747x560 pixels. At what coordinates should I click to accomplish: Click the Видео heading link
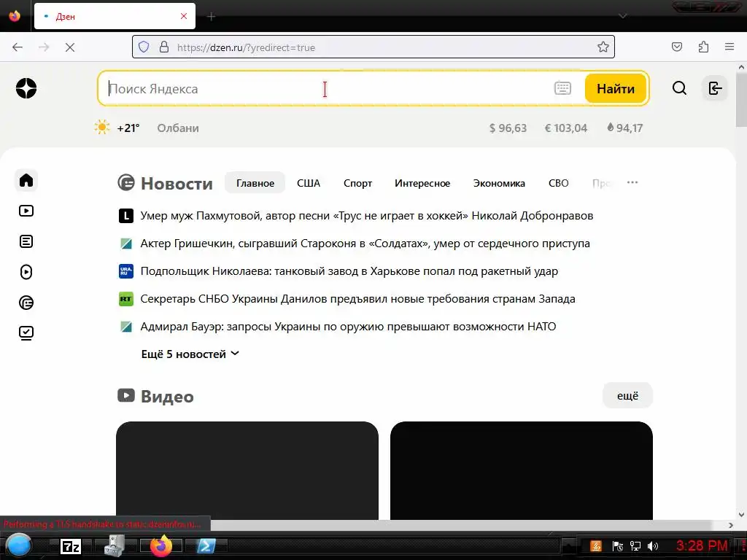click(x=167, y=396)
